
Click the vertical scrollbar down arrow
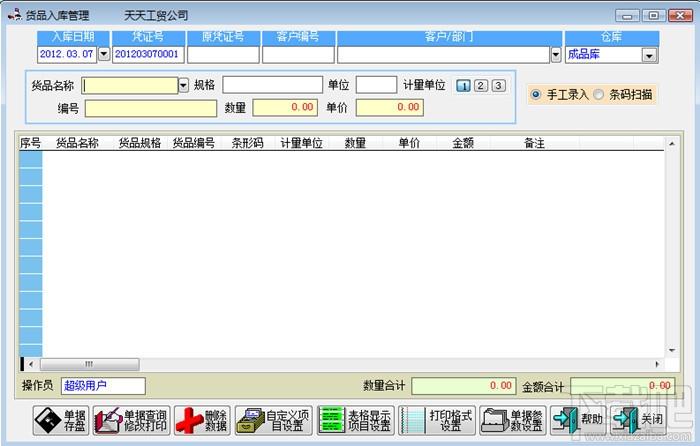[672, 350]
